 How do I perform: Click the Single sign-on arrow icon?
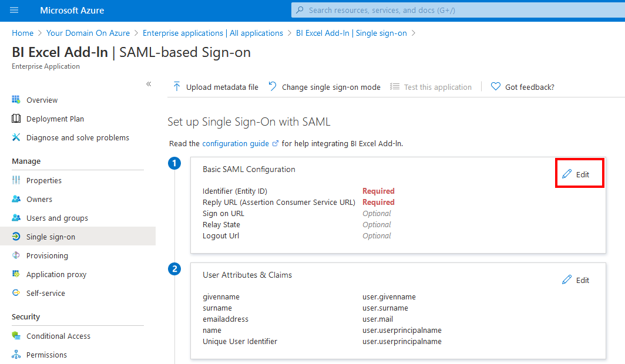[x=16, y=236]
